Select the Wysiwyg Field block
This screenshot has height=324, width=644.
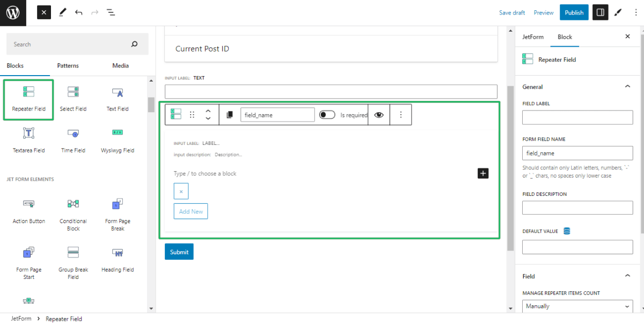pyautogui.click(x=117, y=141)
